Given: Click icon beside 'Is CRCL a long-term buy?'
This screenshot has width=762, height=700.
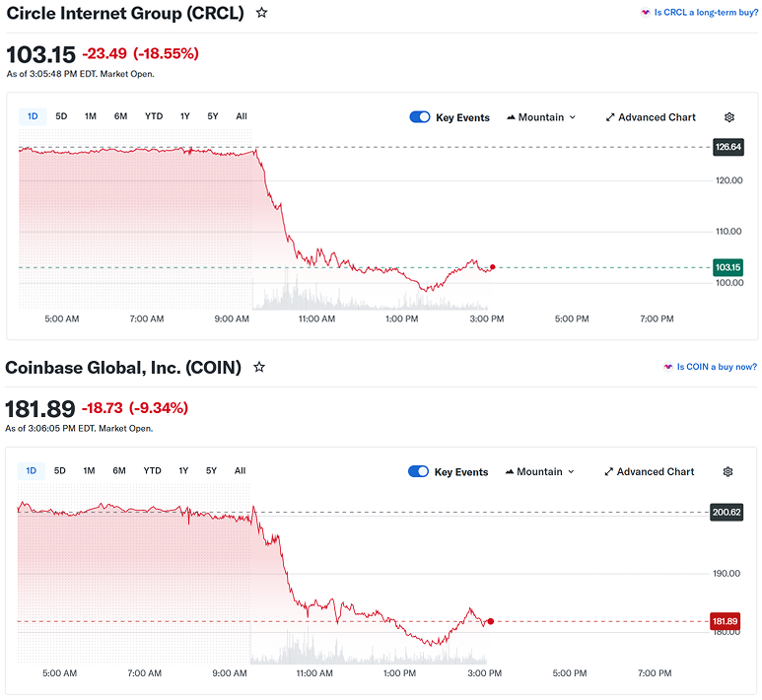Looking at the screenshot, I should coord(646,13).
